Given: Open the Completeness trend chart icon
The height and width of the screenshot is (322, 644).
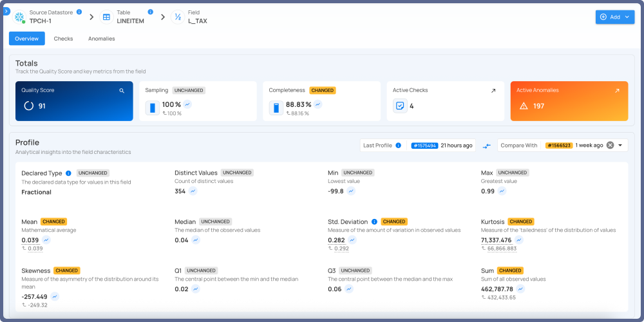Looking at the screenshot, I should tap(317, 104).
